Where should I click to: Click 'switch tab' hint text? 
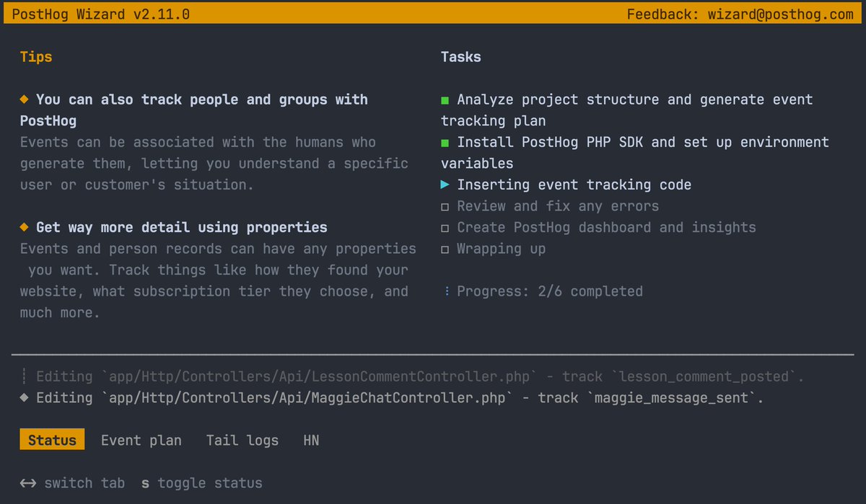[x=84, y=483]
